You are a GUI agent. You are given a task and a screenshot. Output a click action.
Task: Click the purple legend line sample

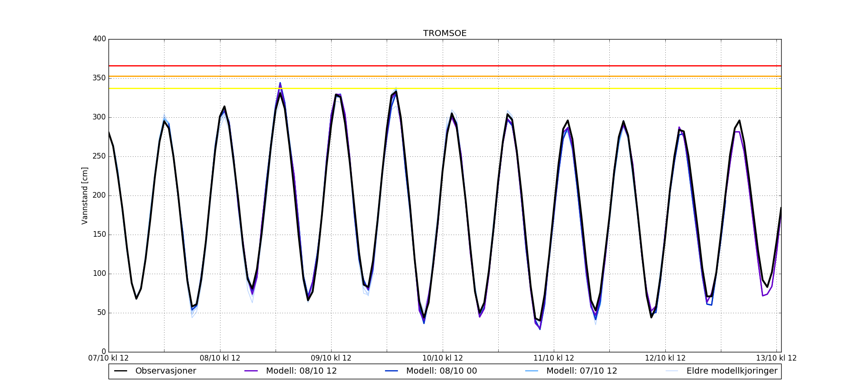[251, 371]
